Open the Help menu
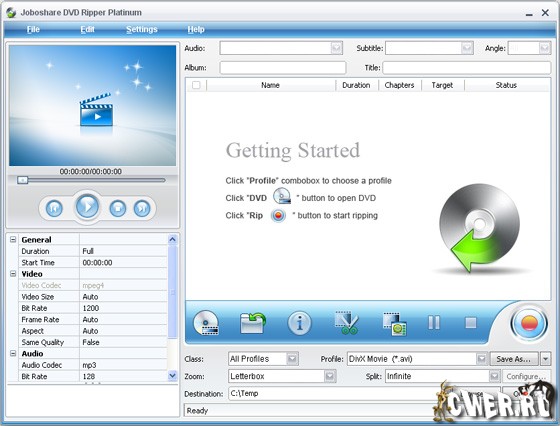The width and height of the screenshot is (560, 426). 196,29
